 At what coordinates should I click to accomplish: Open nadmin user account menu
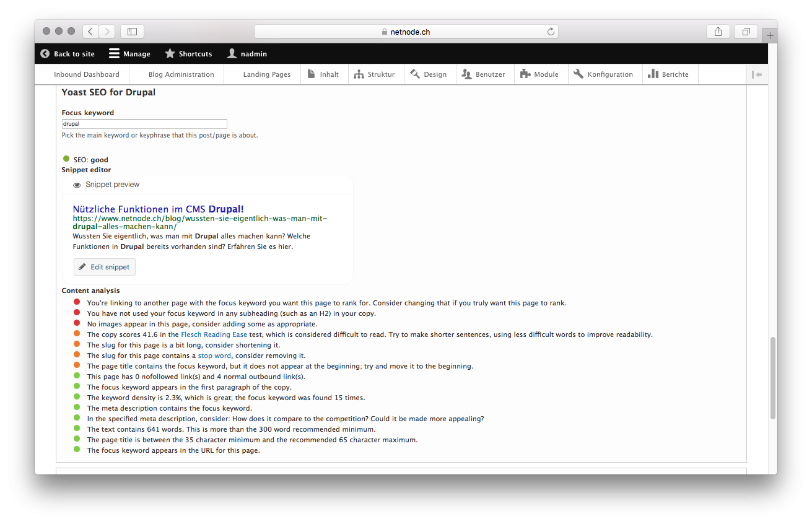247,54
